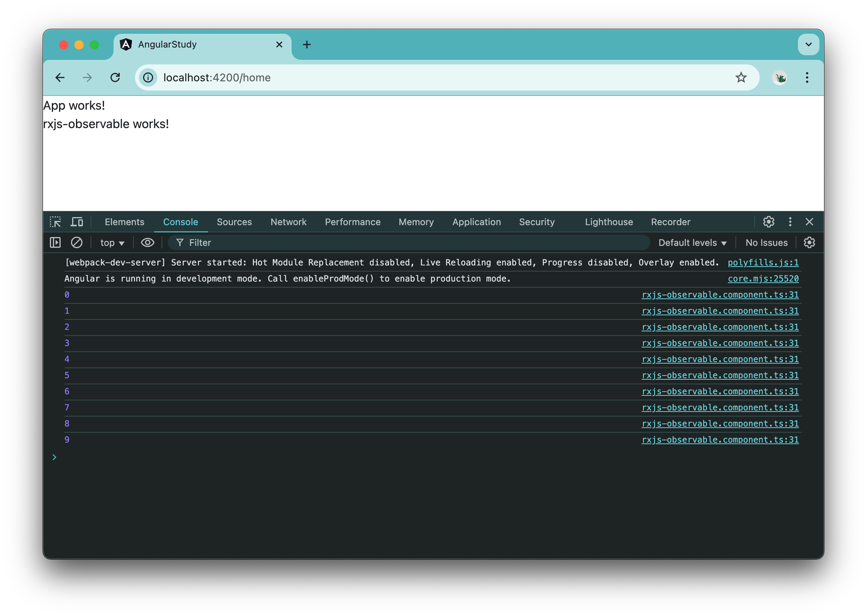The image size is (867, 616).
Task: Click the DevTools more options icon
Action: [x=789, y=222]
